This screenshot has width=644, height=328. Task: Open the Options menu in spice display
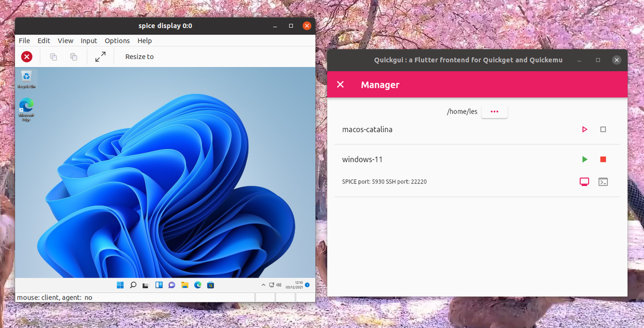coord(117,40)
